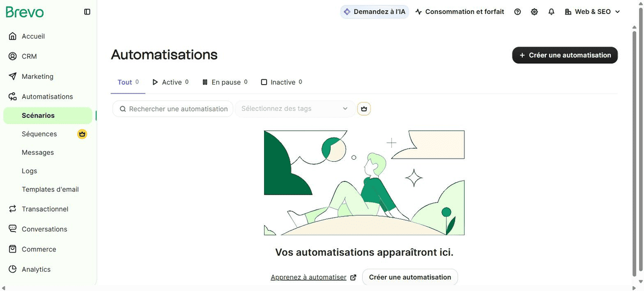This screenshot has width=644, height=291.
Task: Open the help question mark icon
Action: click(x=517, y=12)
